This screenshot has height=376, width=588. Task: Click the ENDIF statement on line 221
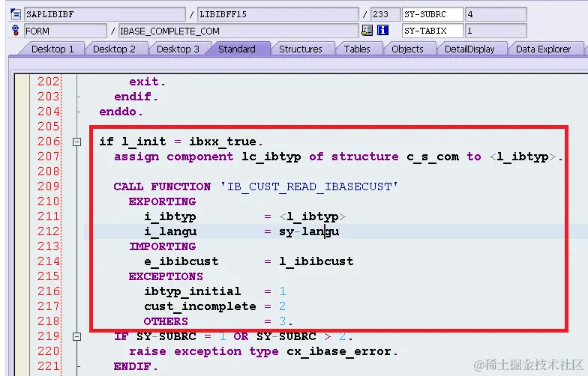[136, 366]
